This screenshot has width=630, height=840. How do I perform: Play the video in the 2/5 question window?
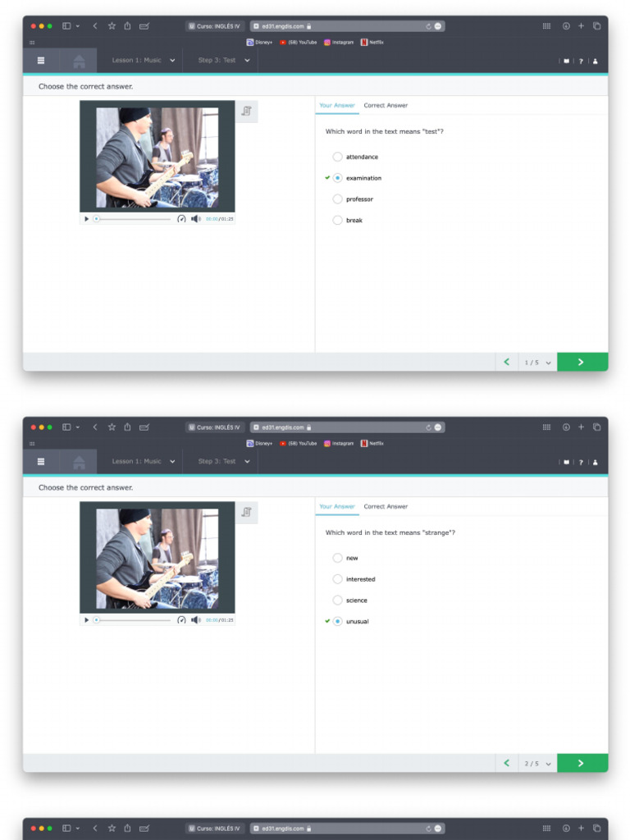click(86, 620)
